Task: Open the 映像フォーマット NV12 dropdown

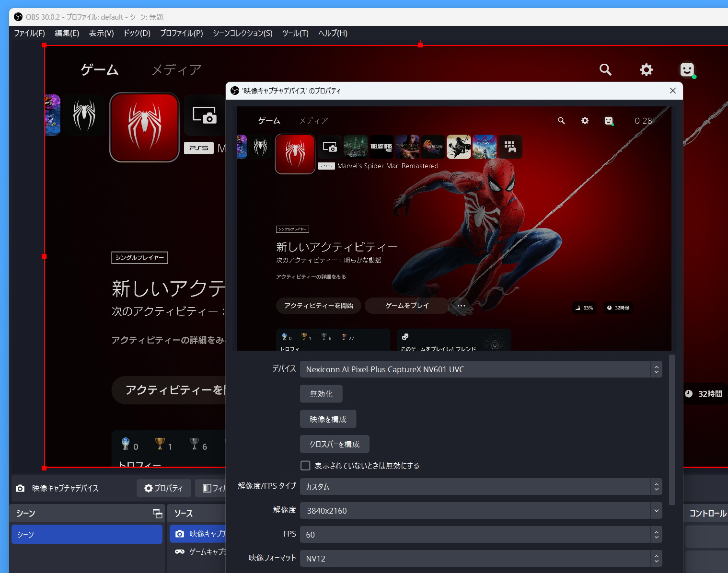Action: pos(481,559)
